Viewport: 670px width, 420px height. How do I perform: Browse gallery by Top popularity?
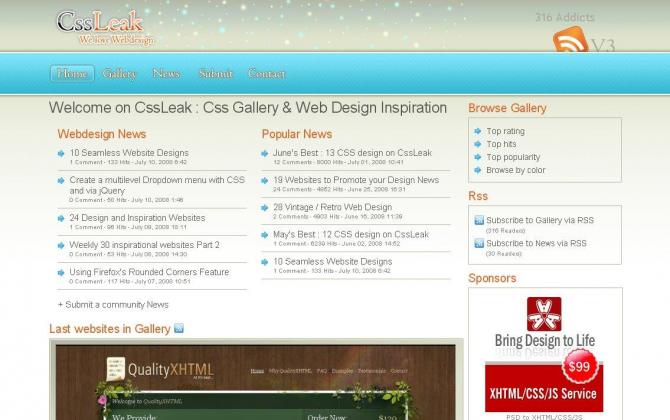[513, 157]
